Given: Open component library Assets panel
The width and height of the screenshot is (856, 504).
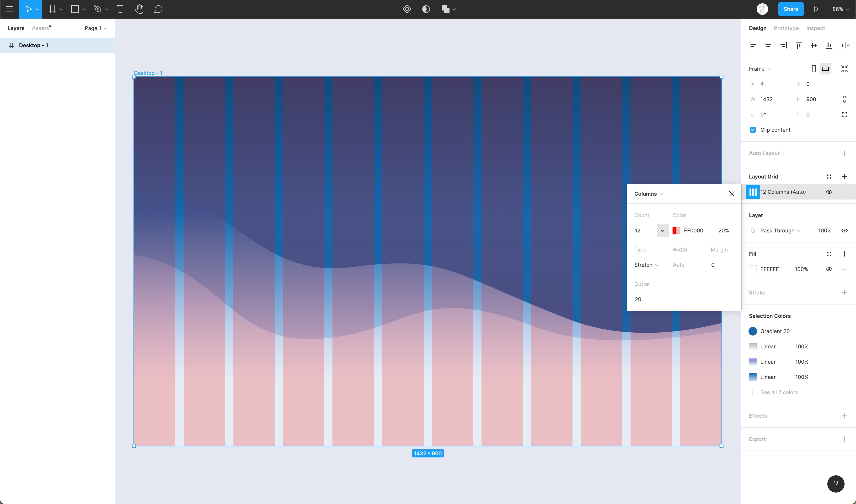Looking at the screenshot, I should (40, 28).
